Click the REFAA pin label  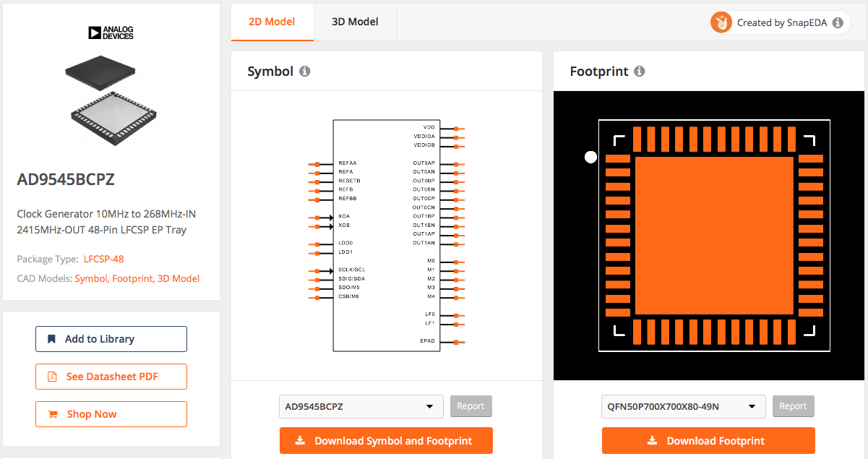348,163
